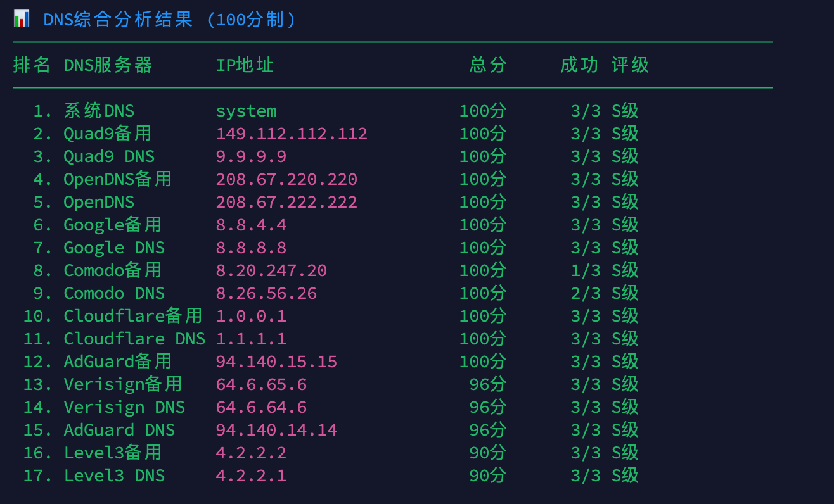Click IP address 94.140.14.14
Screen dimensions: 834x504
pyautogui.click(x=276, y=430)
